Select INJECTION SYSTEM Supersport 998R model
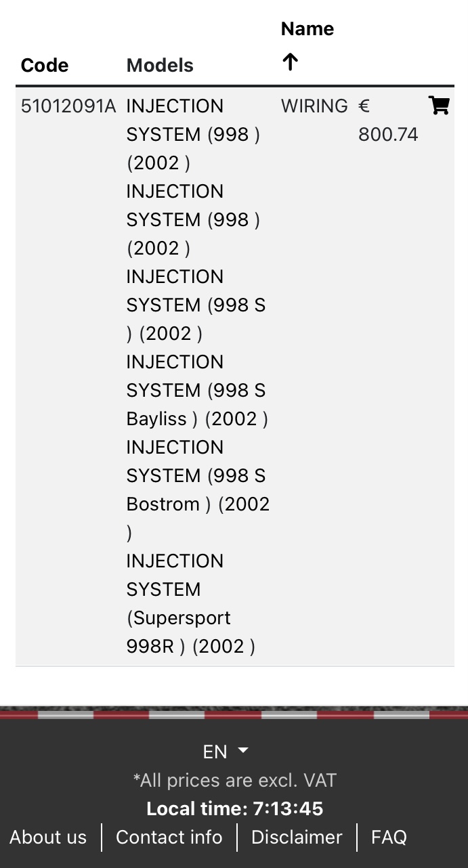The width and height of the screenshot is (468, 868). 191,604
